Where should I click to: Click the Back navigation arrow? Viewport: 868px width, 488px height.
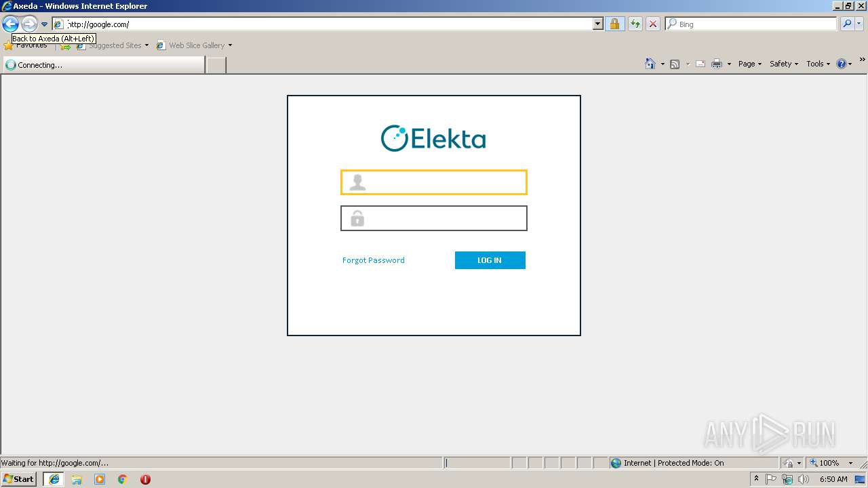pos(10,24)
